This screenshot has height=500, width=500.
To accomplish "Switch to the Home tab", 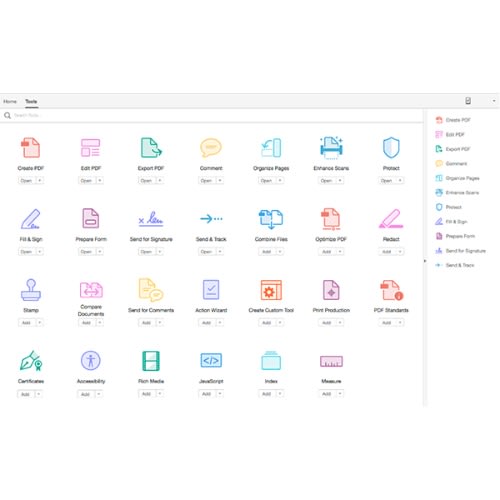I will pos(10,101).
